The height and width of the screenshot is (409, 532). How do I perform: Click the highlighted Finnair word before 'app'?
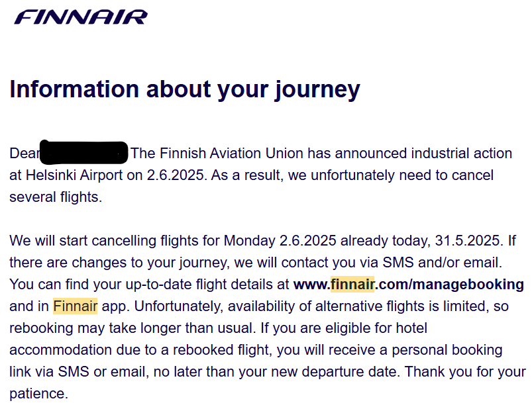pos(76,306)
